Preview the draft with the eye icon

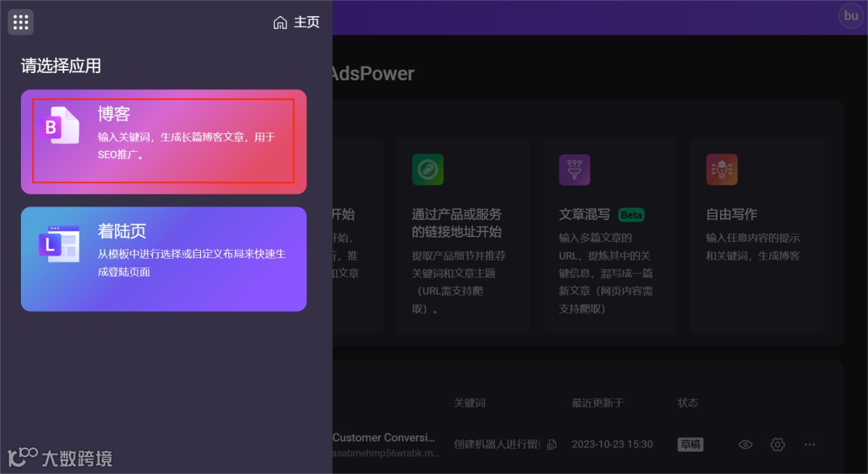click(x=745, y=444)
